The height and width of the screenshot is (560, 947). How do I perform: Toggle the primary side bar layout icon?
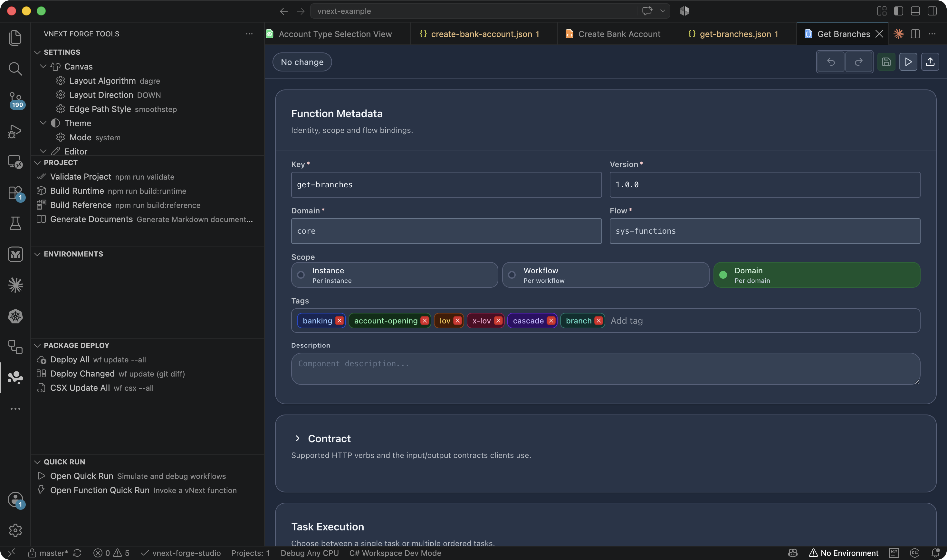pyautogui.click(x=899, y=11)
